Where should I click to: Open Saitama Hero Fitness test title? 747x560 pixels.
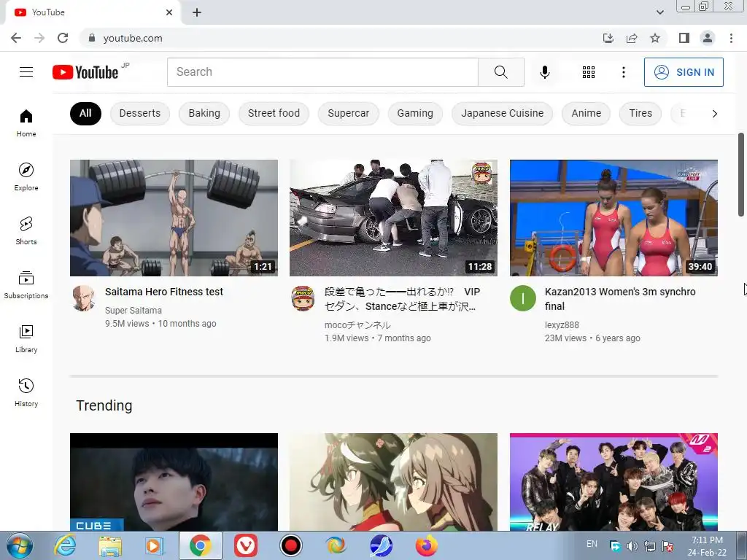pyautogui.click(x=164, y=292)
